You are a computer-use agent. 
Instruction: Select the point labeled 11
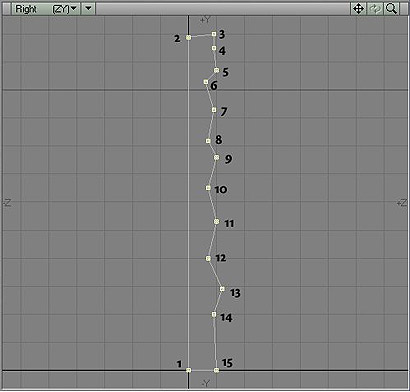[x=217, y=221]
